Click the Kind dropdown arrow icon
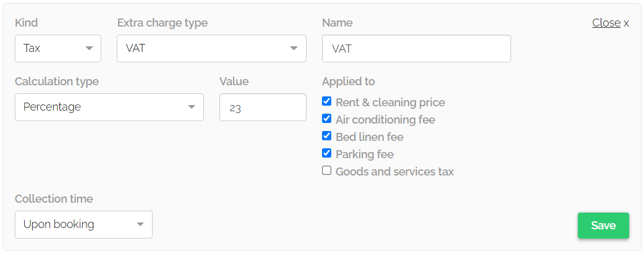The image size is (644, 254). pos(90,48)
